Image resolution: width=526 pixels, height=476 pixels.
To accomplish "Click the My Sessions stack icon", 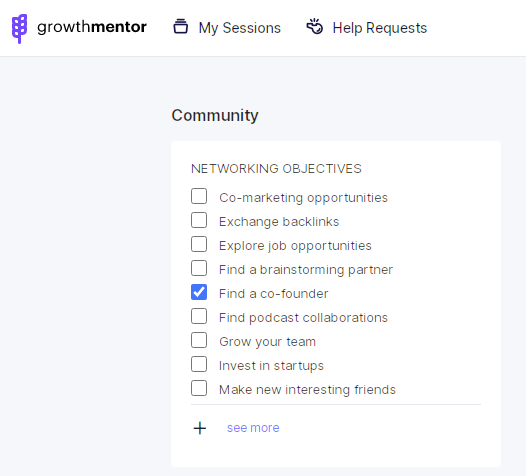I will click(180, 27).
